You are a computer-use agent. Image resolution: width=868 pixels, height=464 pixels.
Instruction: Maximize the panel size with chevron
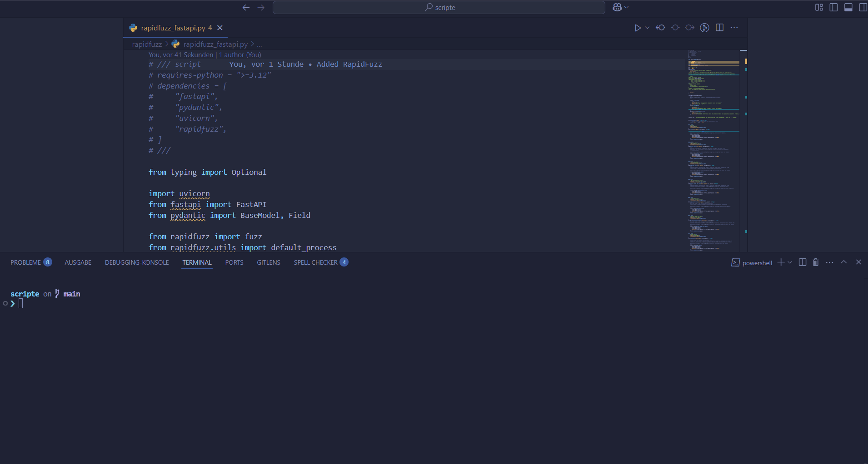tap(844, 262)
